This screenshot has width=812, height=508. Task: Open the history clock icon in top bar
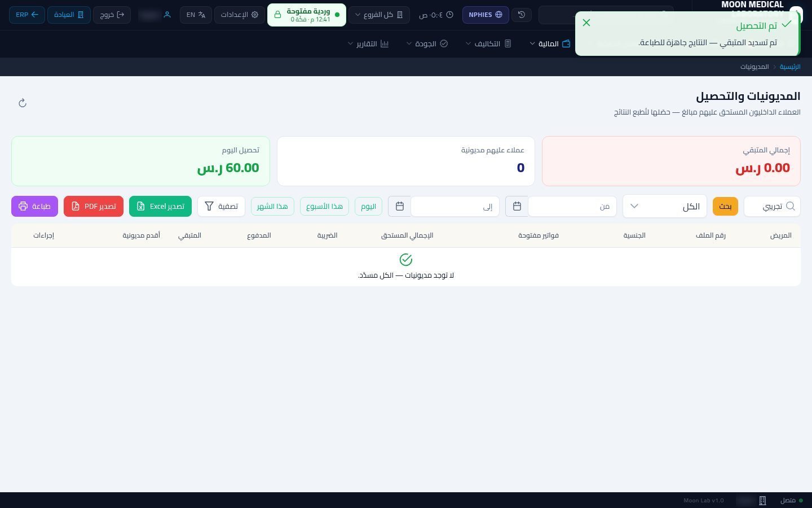click(x=522, y=15)
